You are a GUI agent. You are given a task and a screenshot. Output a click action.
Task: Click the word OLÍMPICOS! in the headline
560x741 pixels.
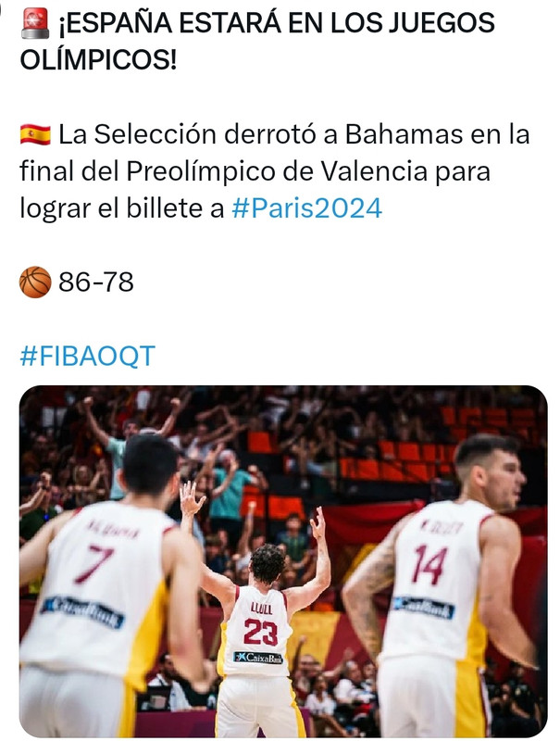[98, 60]
